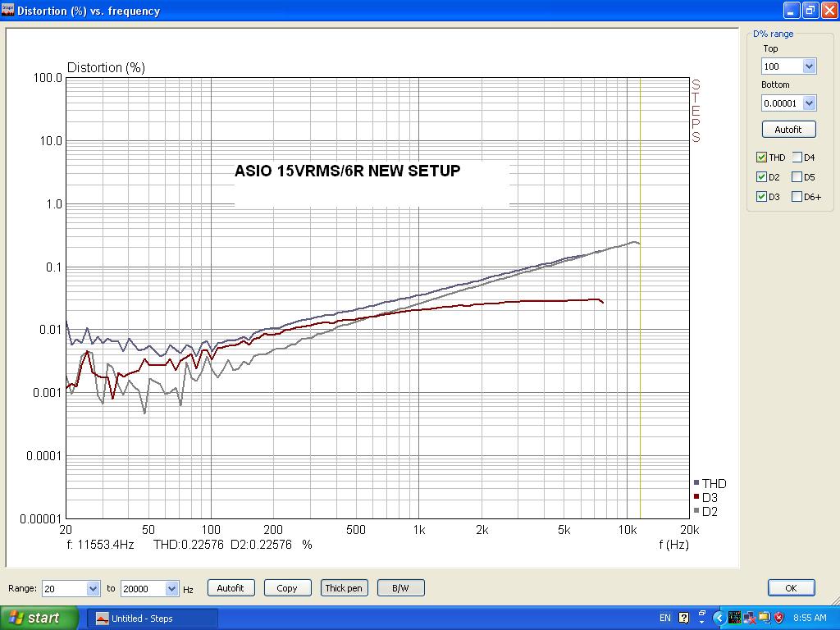
Task: Click the '100.0' distortion axis label
Action: click(x=48, y=78)
